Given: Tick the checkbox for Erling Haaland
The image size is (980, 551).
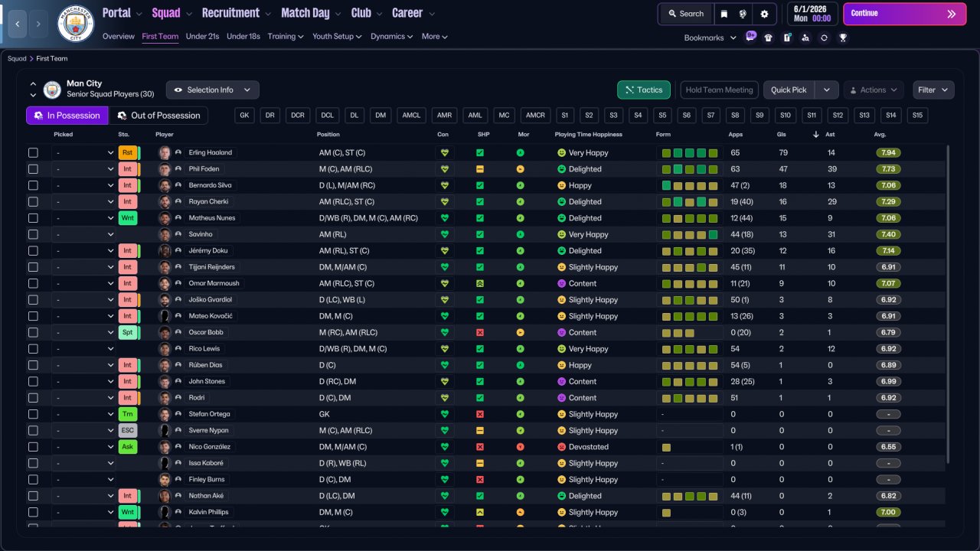Looking at the screenshot, I should pos(33,153).
